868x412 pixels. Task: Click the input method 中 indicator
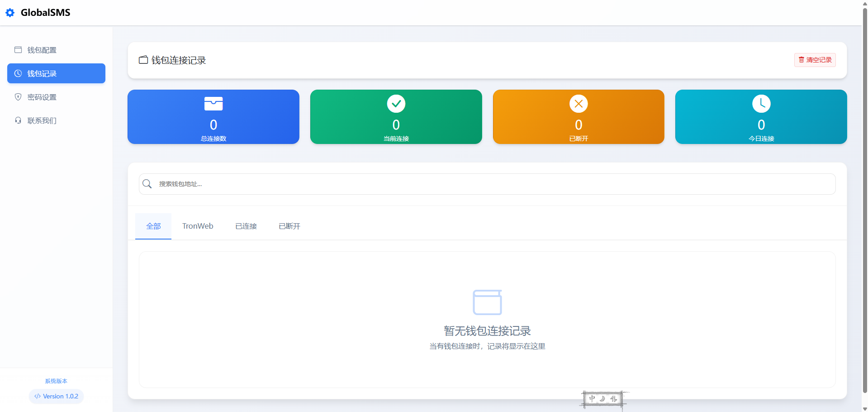point(592,399)
